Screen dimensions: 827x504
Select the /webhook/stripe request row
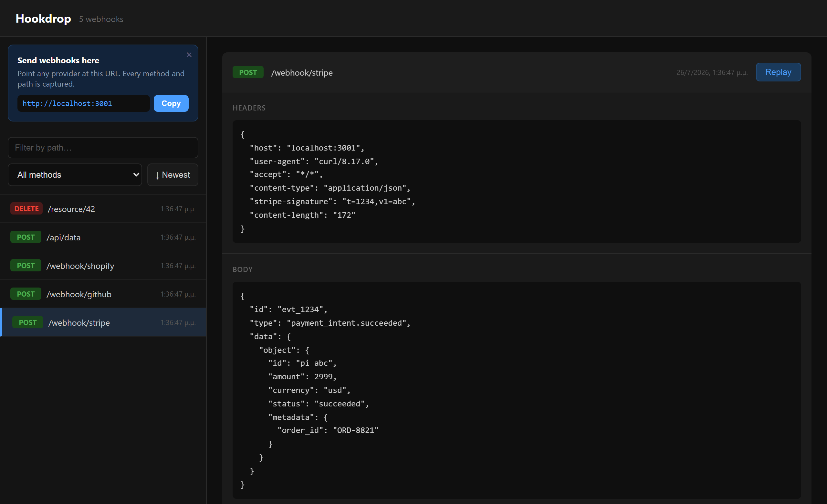click(x=103, y=322)
